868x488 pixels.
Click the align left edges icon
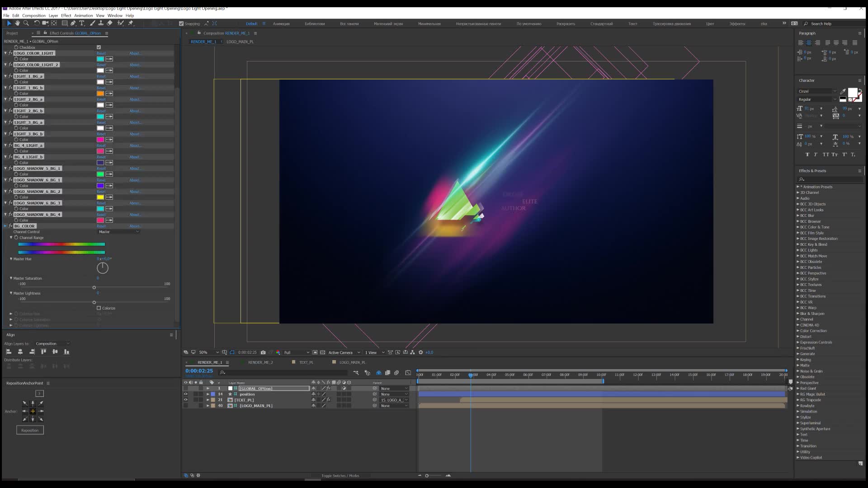point(9,352)
